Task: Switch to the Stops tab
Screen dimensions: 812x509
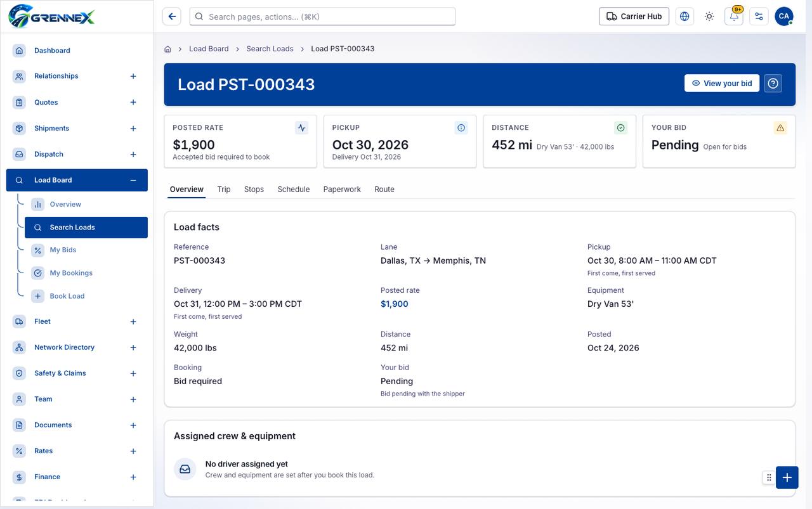Action: point(254,190)
